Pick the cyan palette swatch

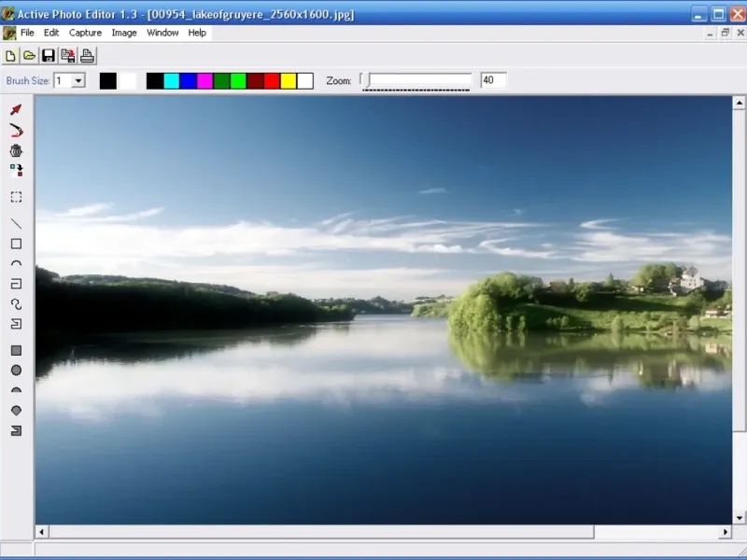(x=171, y=81)
